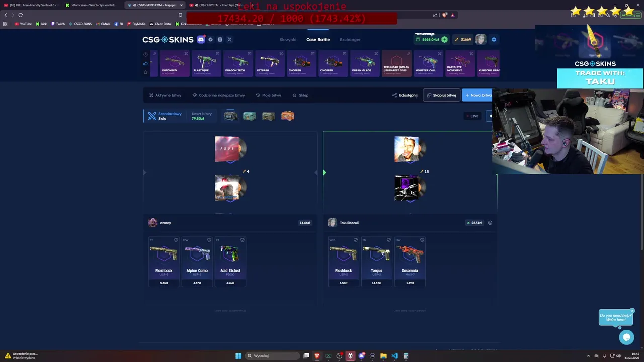This screenshot has height=362, width=644.
Task: Show best drops thumbs-up icon
Action: [145, 63]
